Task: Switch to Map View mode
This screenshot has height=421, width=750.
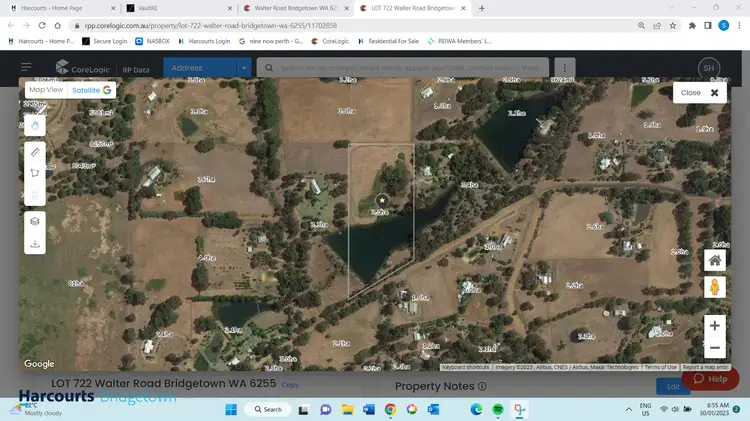Action: click(x=46, y=89)
